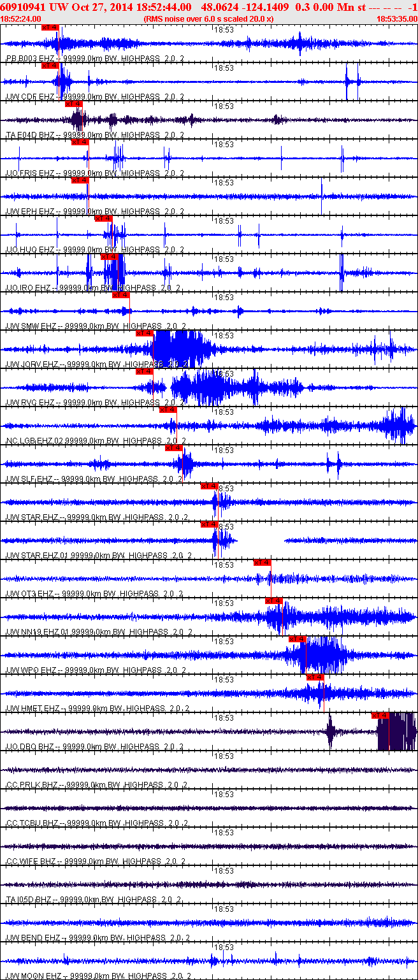
Task: Click the event ID 60910941 in header
Action: pos(24,8)
